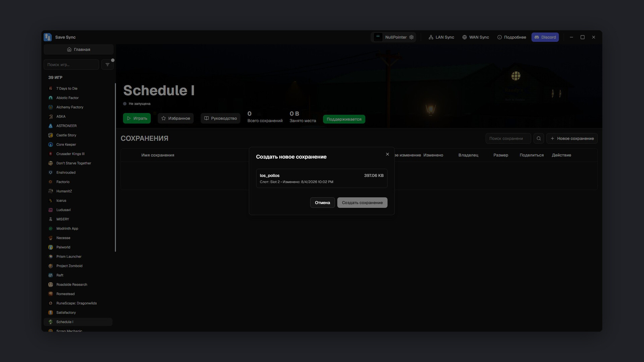This screenshot has height=362, width=644.
Task: Click the Prism Launcher icon
Action: pyautogui.click(x=51, y=256)
